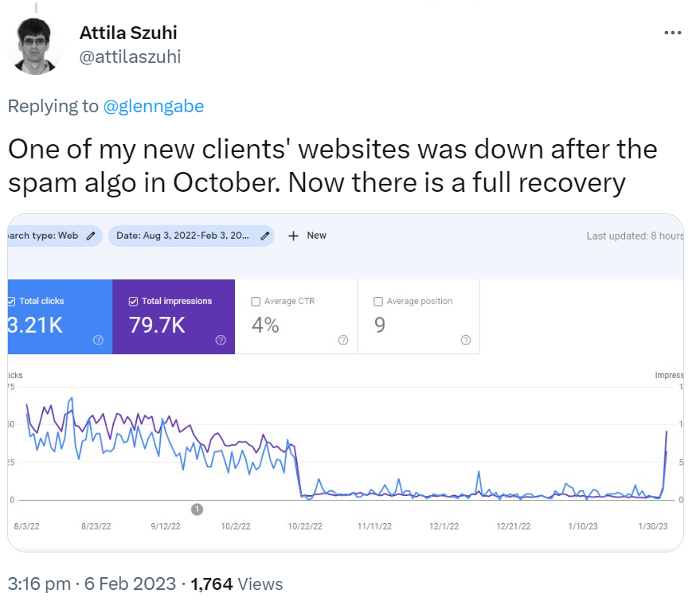The height and width of the screenshot is (609, 700).
Task: Open Attila Szuhi's profile name
Action: pos(128,33)
